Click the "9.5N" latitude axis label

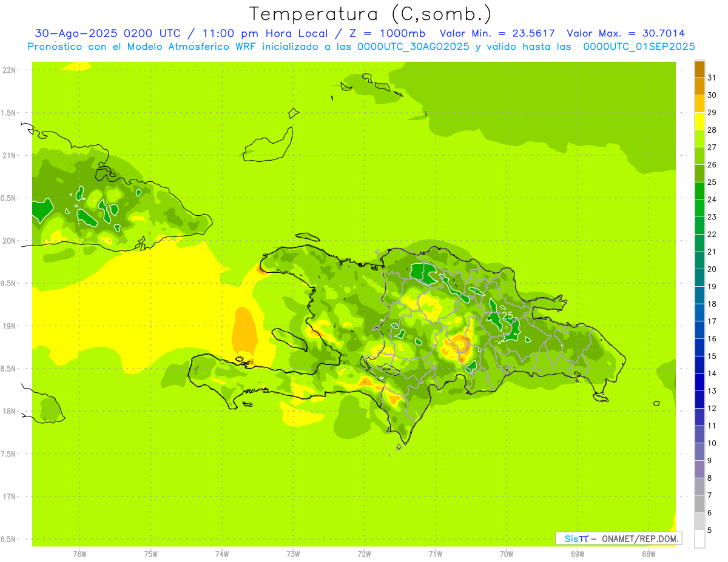9,284
